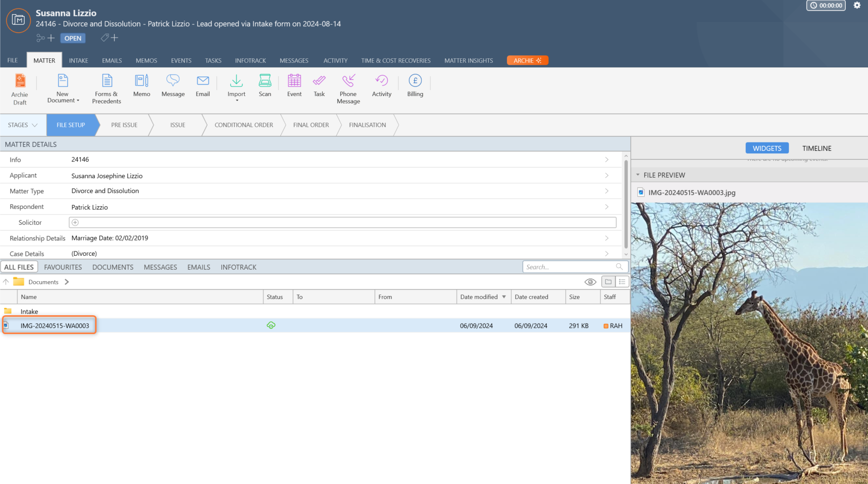
Task: Switch to the EMAILS ribbon tab
Action: point(112,60)
